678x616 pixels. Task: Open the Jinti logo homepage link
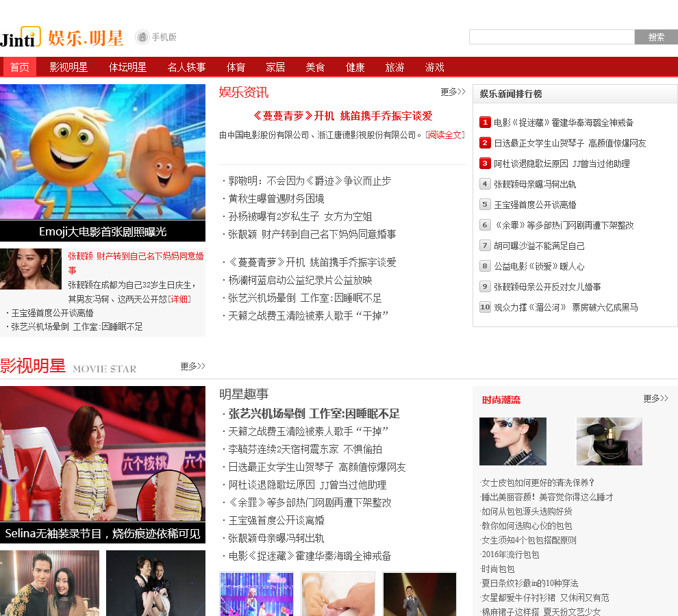[21, 37]
